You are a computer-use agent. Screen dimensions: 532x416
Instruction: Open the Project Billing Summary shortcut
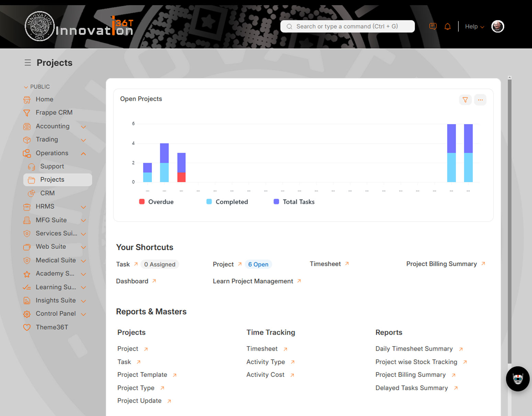click(x=442, y=264)
